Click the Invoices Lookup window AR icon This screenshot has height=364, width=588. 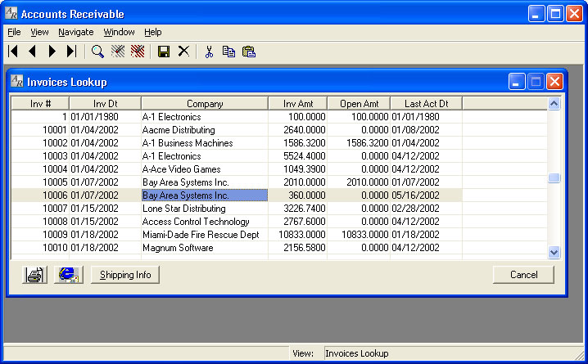coord(17,81)
